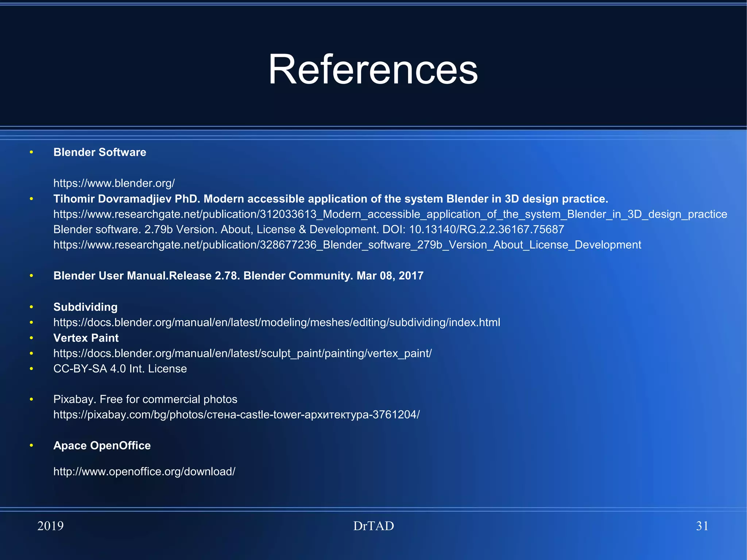
Task: Open ResearchGate Modern accessible application link
Action: point(390,214)
